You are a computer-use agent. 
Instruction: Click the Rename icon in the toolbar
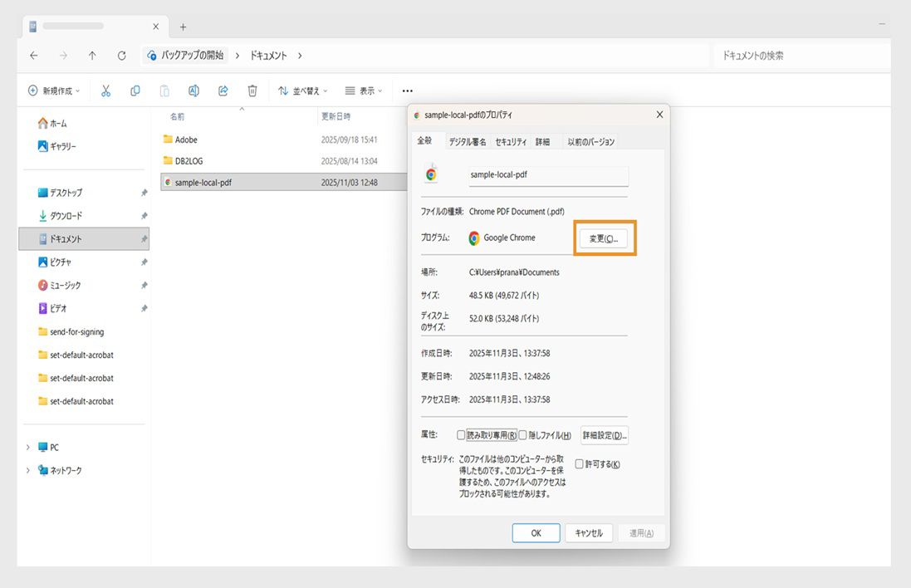pos(193,91)
